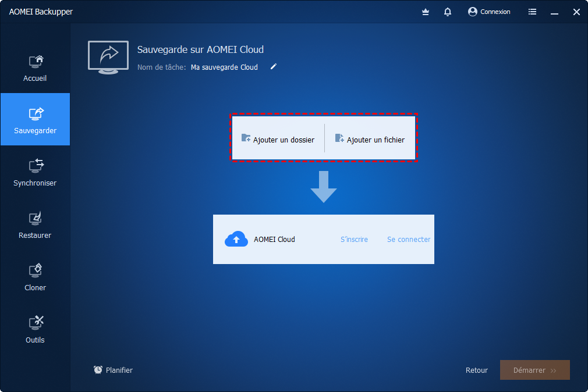The width and height of the screenshot is (588, 392).
Task: Open the Outils tools section
Action: click(36, 329)
